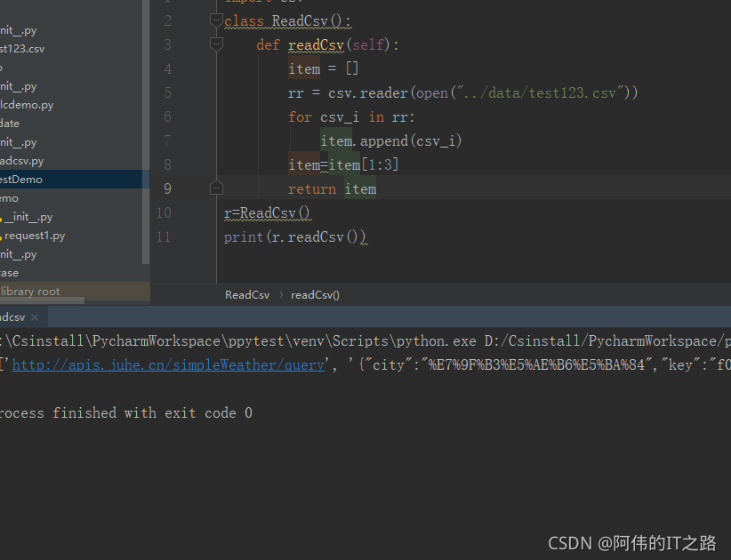Image resolution: width=731 pixels, height=560 pixels.
Task: Select ReadCsv in the breadcrumb bar
Action: pos(247,295)
